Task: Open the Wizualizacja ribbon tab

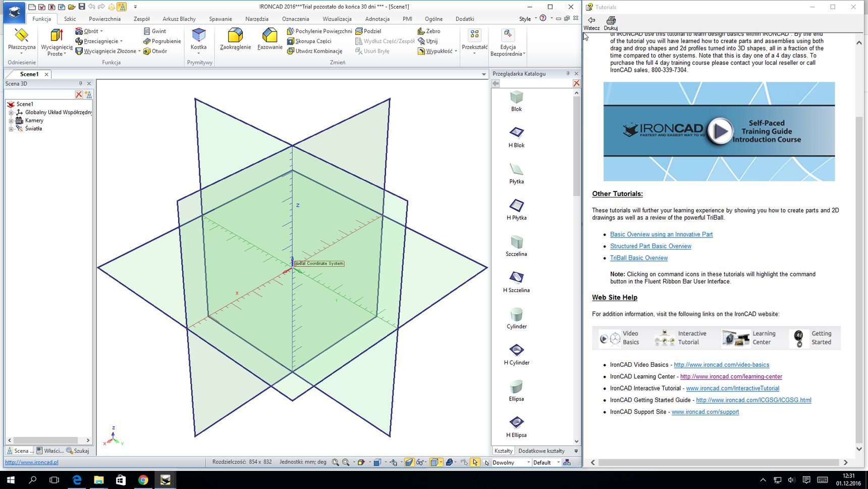Action: (x=337, y=19)
